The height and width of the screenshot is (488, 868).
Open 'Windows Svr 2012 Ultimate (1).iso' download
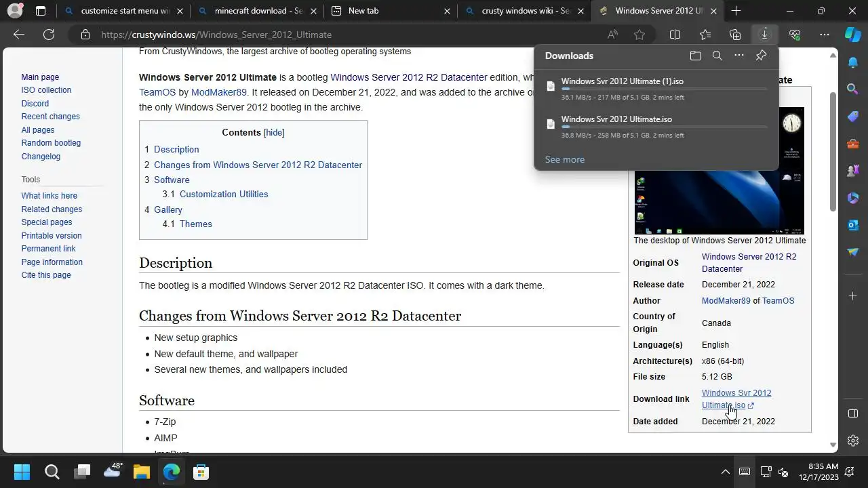click(x=622, y=81)
